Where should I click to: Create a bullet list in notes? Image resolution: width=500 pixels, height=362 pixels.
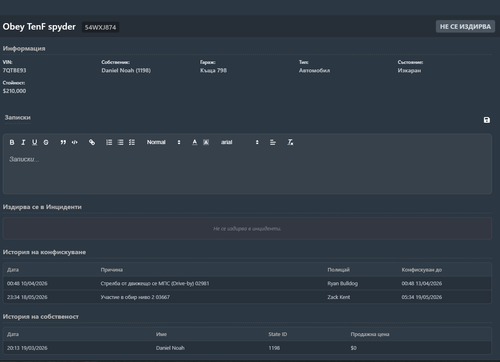[x=120, y=142]
